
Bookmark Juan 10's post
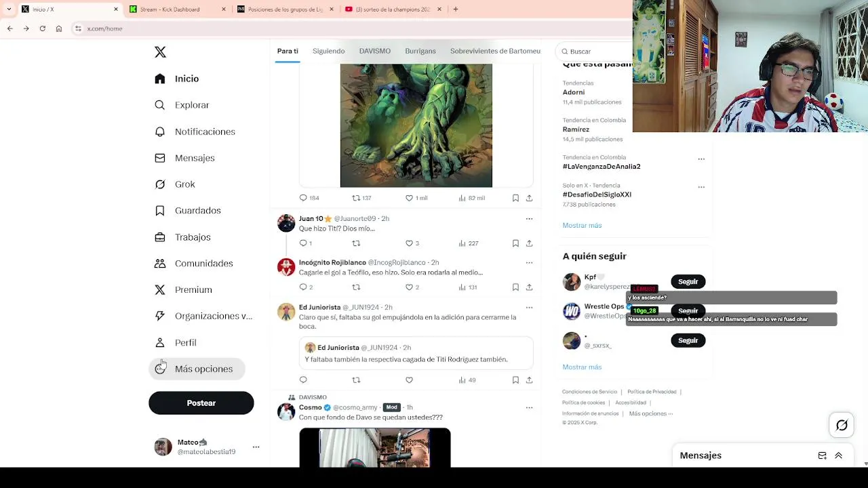pos(515,243)
